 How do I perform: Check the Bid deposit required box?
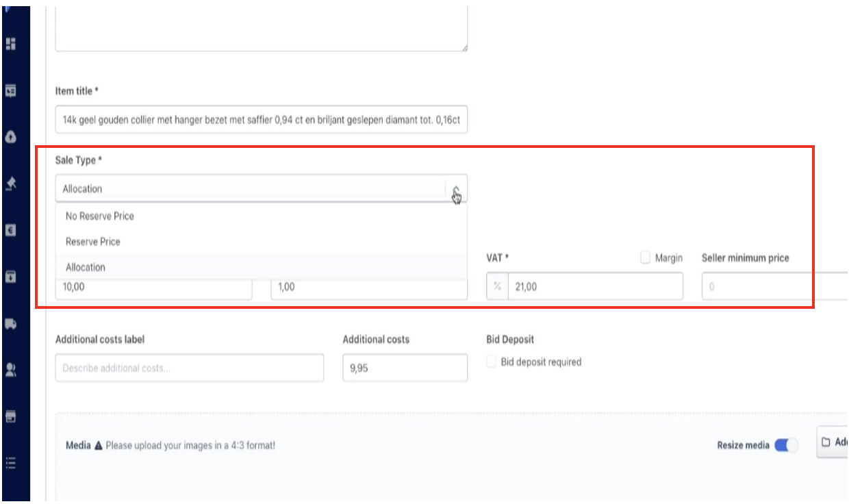tap(491, 362)
